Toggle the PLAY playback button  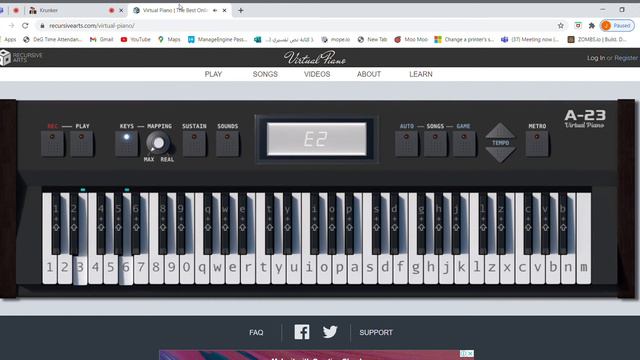pyautogui.click(x=82, y=144)
